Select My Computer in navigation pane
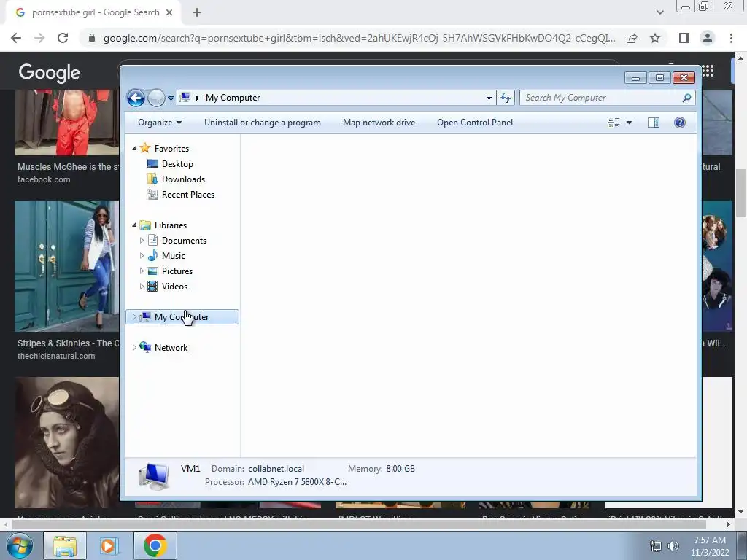747x560 pixels. 182,317
